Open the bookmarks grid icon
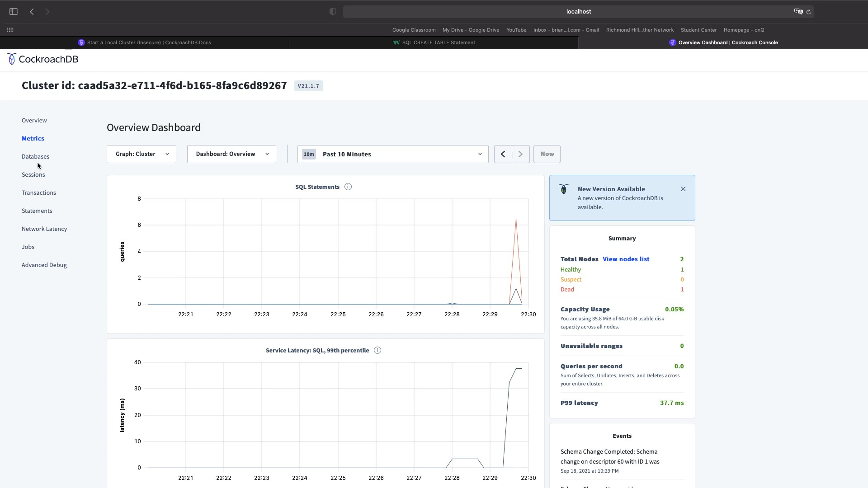The width and height of the screenshot is (868, 488). point(10,30)
